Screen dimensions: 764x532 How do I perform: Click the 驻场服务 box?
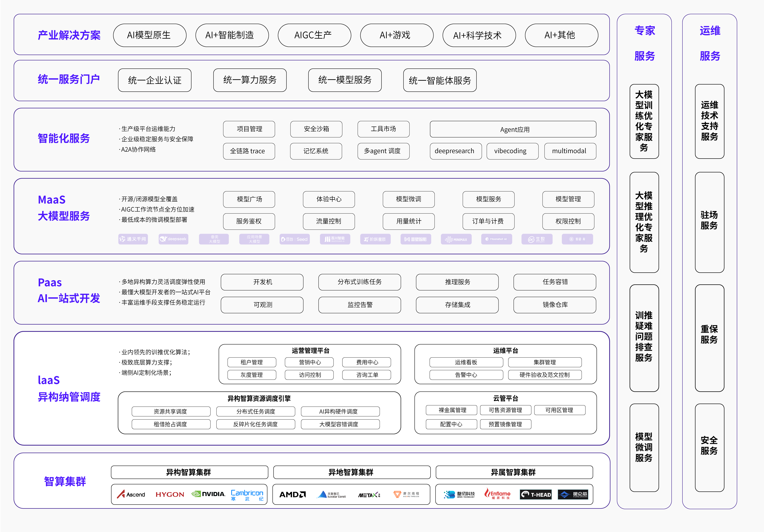click(x=710, y=222)
